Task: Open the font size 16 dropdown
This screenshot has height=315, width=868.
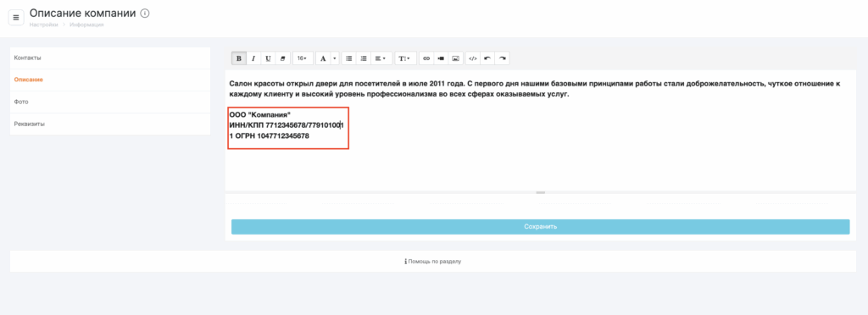Action: [303, 58]
